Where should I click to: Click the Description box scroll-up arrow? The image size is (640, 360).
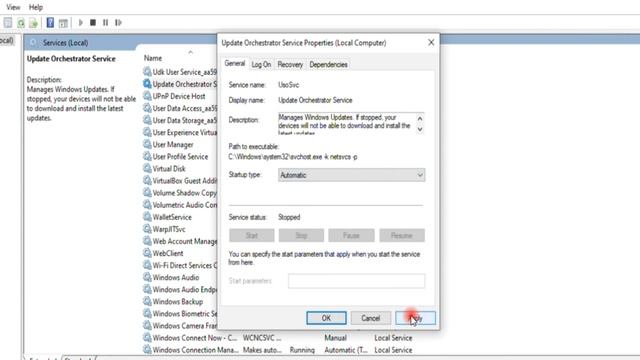pyautogui.click(x=420, y=118)
